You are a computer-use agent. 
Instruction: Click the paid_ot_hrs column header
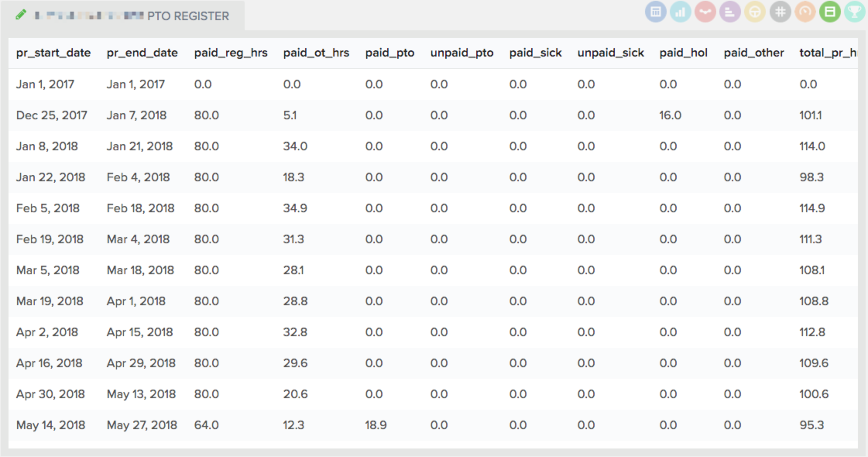click(316, 53)
